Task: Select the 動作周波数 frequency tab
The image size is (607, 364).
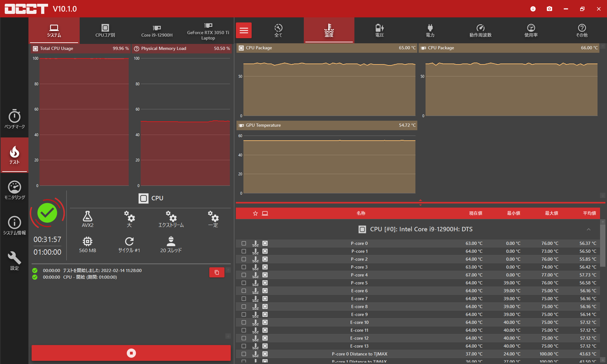Action: point(481,30)
